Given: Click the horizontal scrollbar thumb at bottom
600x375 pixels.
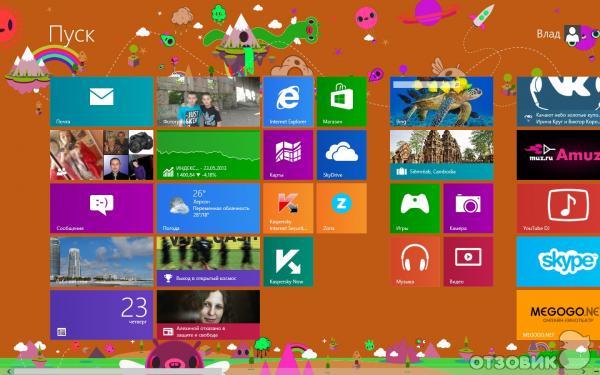Looking at the screenshot, I should 119,372.
